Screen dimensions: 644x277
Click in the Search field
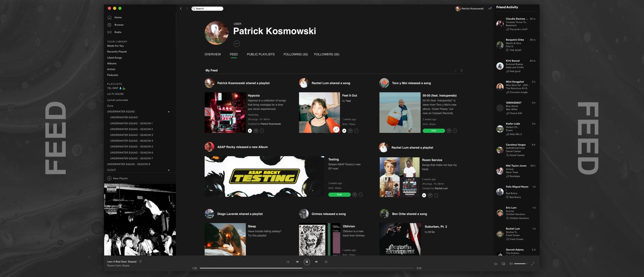[207, 8]
